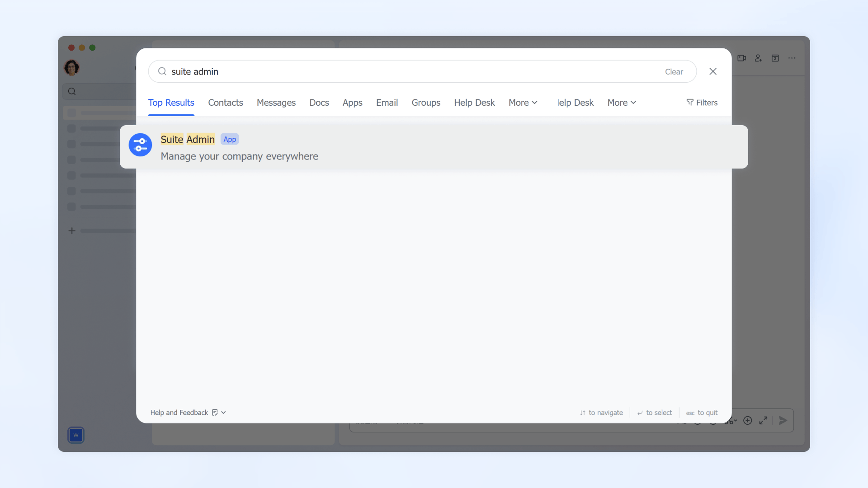This screenshot has width=868, height=488.
Task: Click the more options ellipsis icon
Action: point(793,58)
